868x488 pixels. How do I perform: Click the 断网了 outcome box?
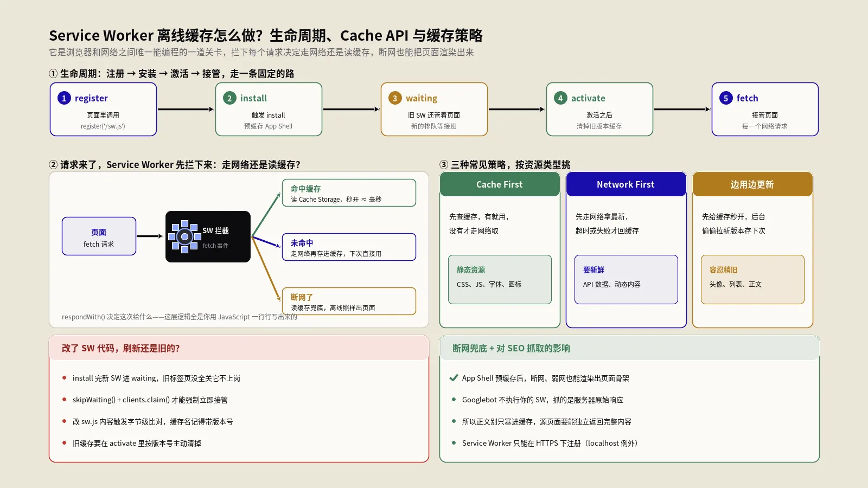[x=349, y=301]
